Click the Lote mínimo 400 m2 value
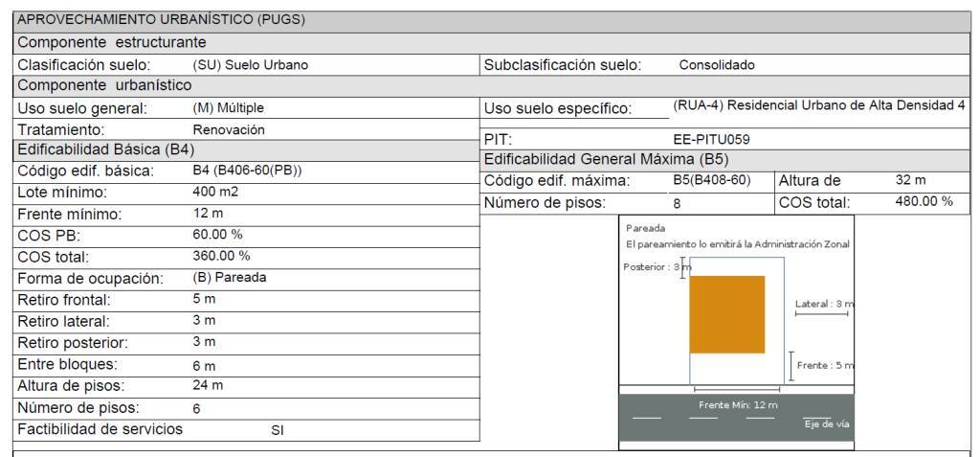Screen dimensions: 980x457 pyautogui.click(x=215, y=192)
